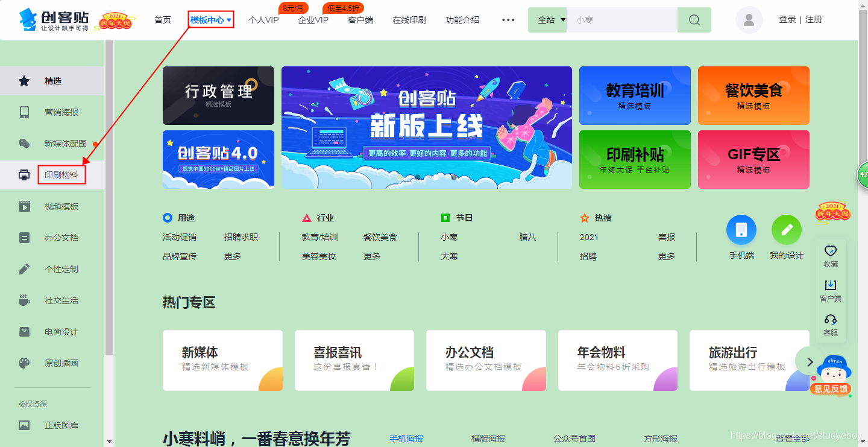Click the star icon beside 精选

[x=24, y=81]
